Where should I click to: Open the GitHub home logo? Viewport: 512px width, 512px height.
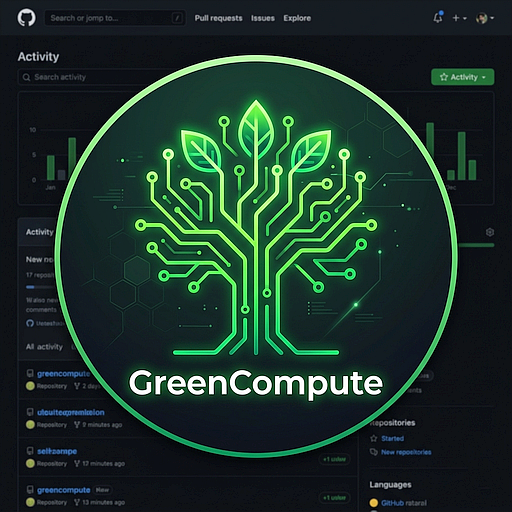point(26,18)
